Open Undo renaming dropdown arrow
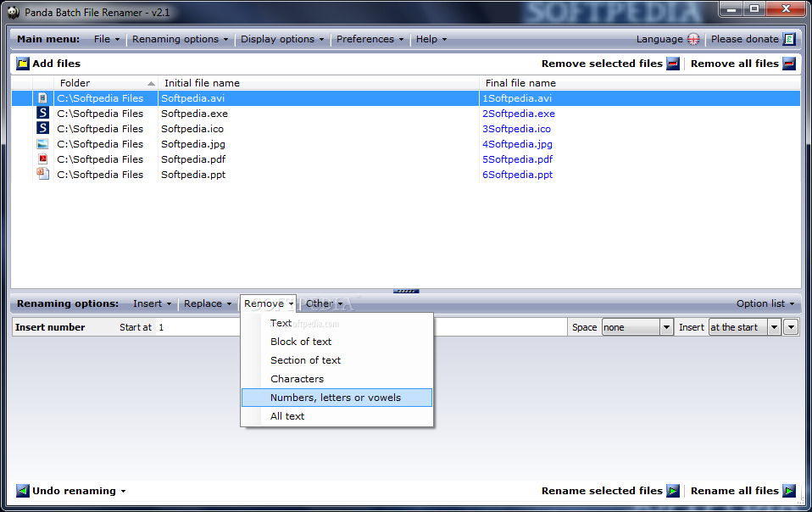This screenshot has height=512, width=812. [123, 492]
